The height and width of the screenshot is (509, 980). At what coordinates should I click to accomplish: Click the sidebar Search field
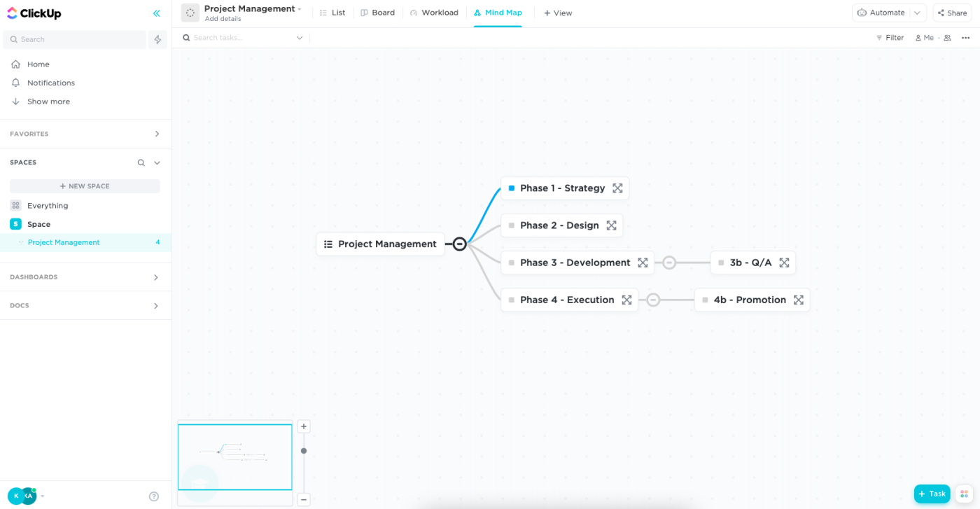(x=74, y=39)
